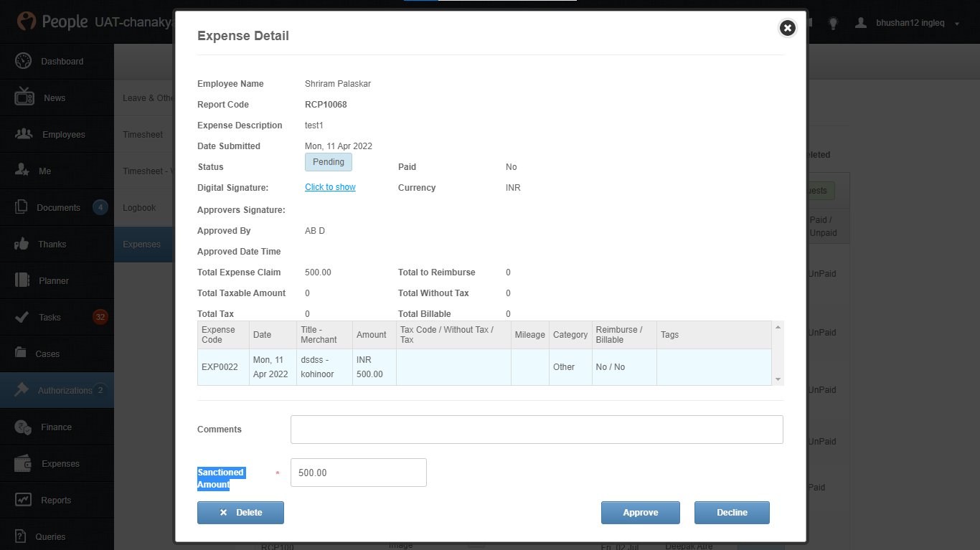Open Timesheet in the background submenu
Screen dimensions: 980x550
(x=143, y=135)
